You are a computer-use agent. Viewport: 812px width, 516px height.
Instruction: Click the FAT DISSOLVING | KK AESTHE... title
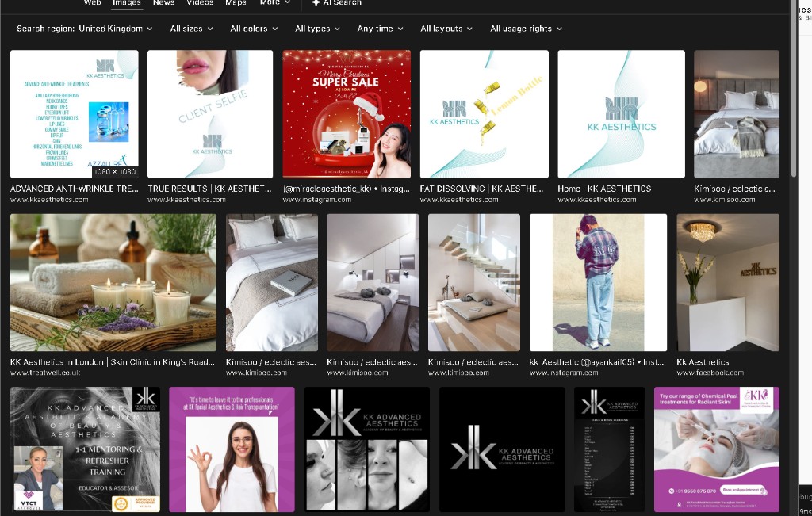481,189
